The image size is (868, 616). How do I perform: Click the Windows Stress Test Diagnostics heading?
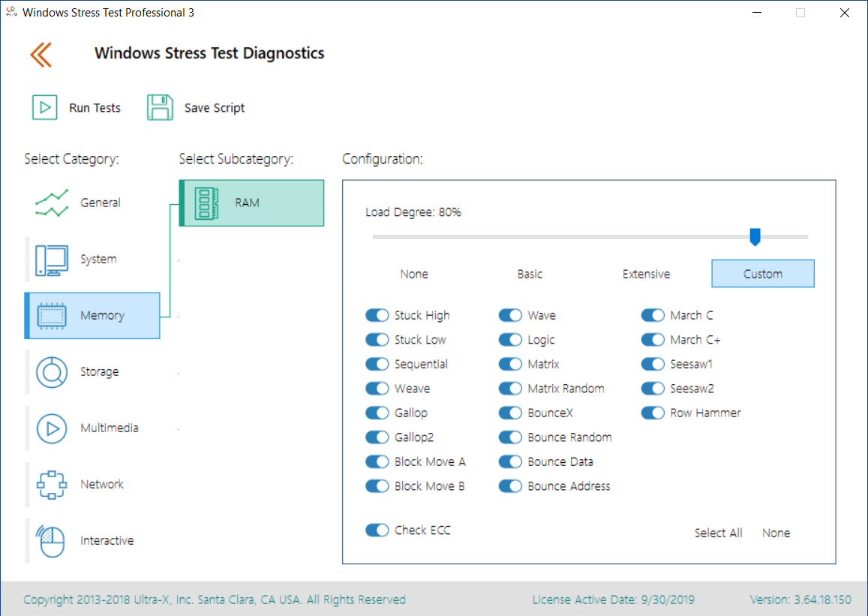click(x=209, y=54)
